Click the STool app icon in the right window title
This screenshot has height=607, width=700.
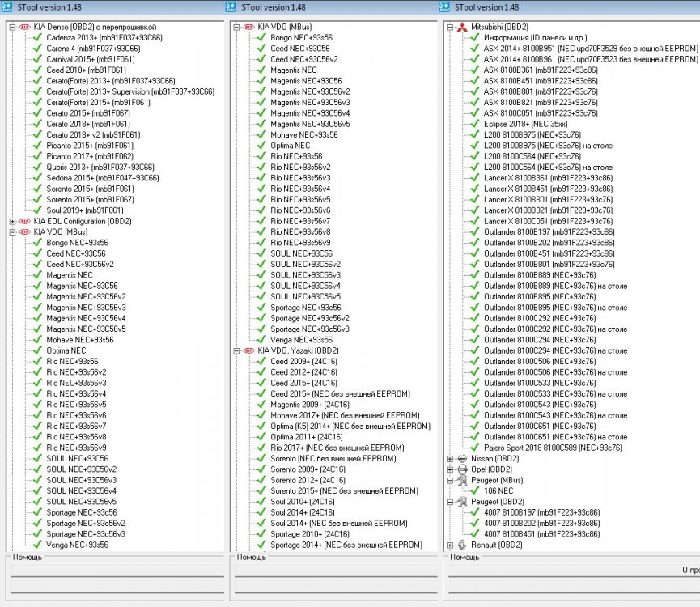coord(444,7)
